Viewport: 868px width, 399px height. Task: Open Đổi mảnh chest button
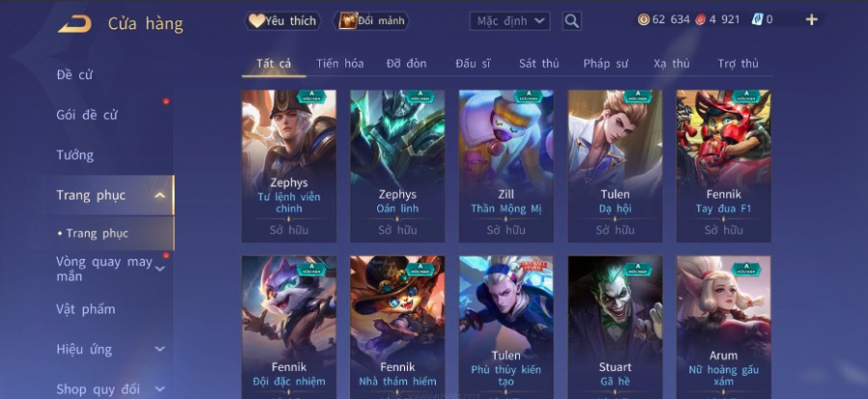click(371, 21)
